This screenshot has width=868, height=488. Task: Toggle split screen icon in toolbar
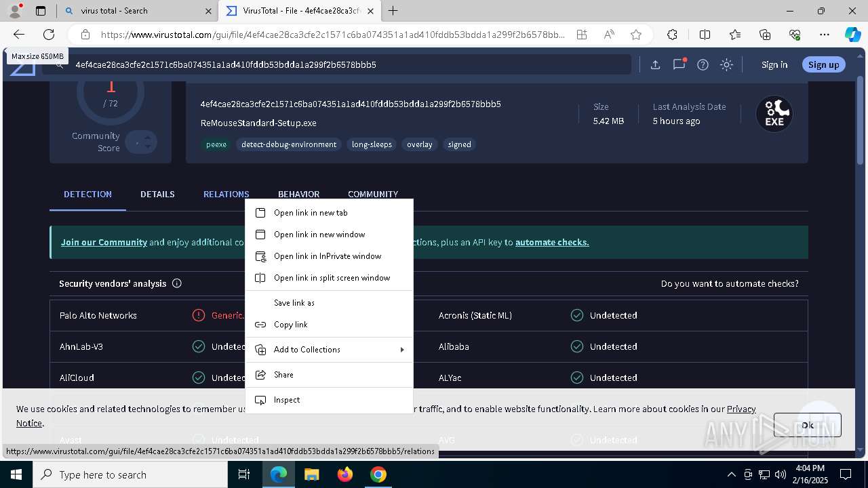(x=705, y=35)
